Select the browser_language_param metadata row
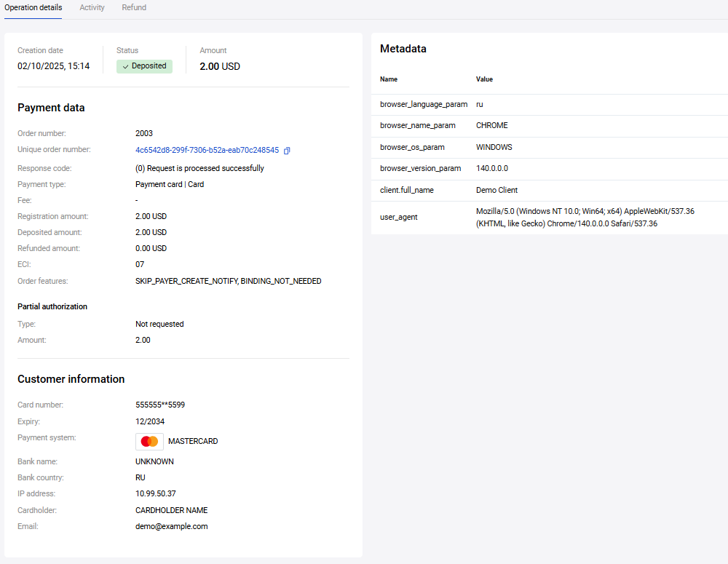This screenshot has width=728, height=564. click(x=424, y=104)
